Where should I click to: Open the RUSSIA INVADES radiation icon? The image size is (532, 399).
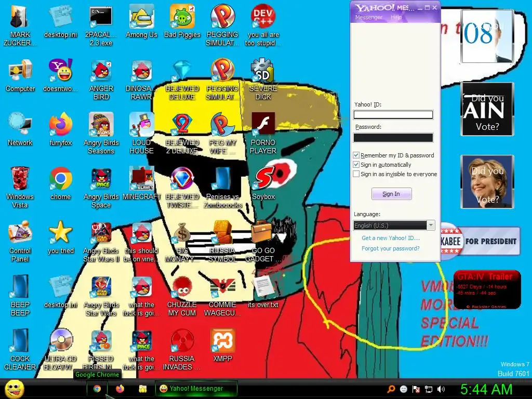(182, 349)
